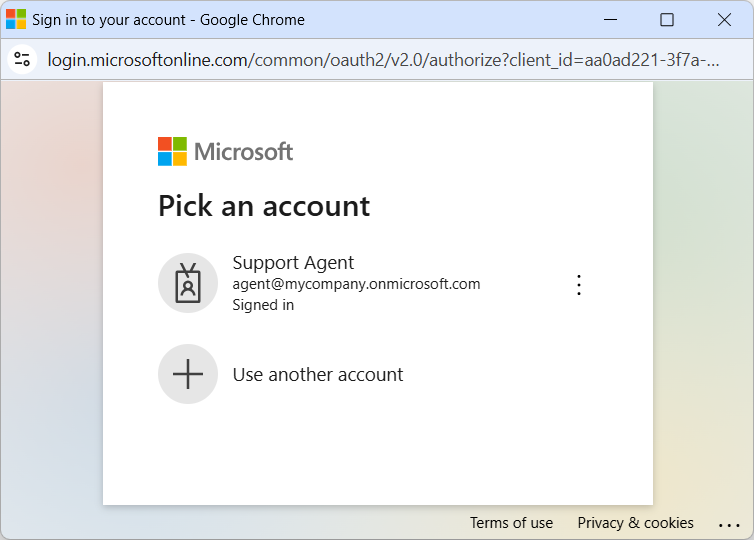
Task: Click the agent@mycompany.onmicrosoft.com email address
Action: point(356,284)
